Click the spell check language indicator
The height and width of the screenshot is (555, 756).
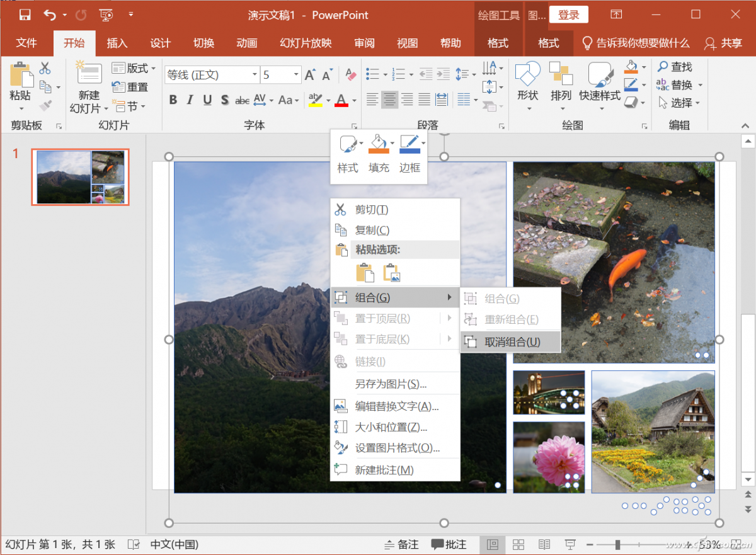click(x=134, y=544)
